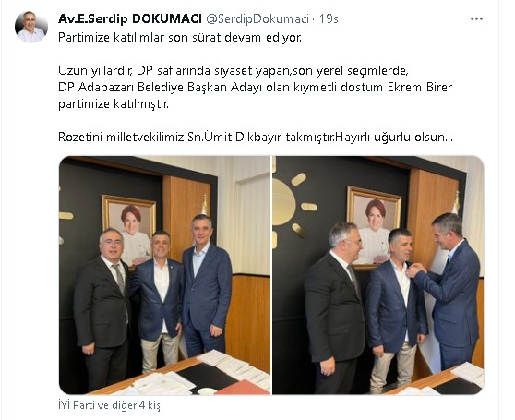Open Serdip Dokumacı's profile avatar
Image resolution: width=515 pixels, height=420 pixels.
pos(31,27)
